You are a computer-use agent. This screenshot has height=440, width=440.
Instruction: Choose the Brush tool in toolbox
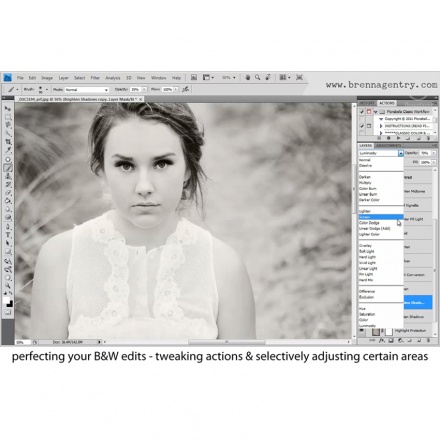tap(8, 168)
